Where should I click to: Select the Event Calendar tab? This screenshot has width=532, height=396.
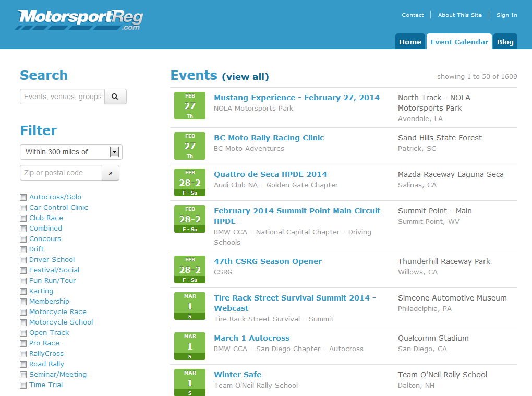(459, 42)
